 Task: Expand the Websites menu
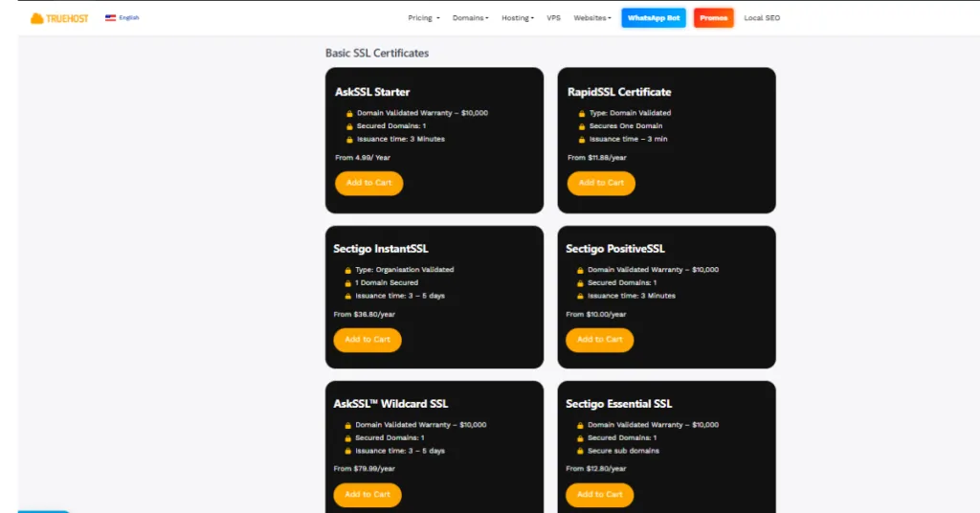click(592, 18)
